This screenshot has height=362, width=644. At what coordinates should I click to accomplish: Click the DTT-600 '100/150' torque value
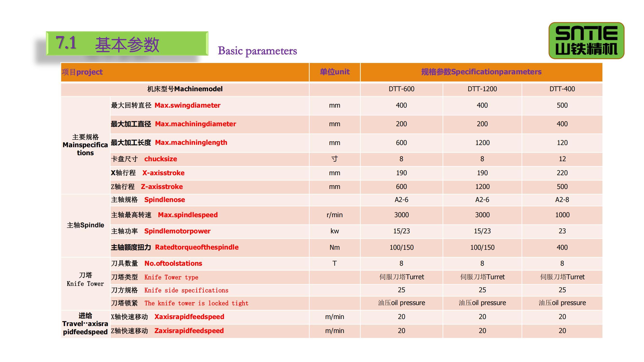point(402,247)
